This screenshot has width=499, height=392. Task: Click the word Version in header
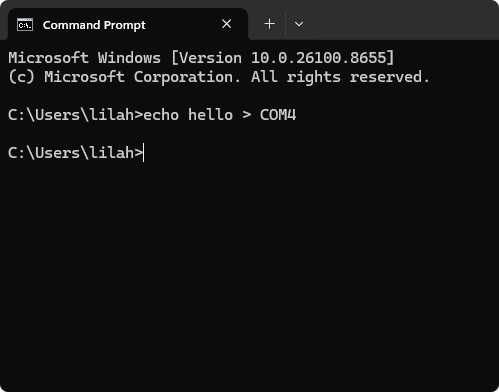[x=210, y=58]
